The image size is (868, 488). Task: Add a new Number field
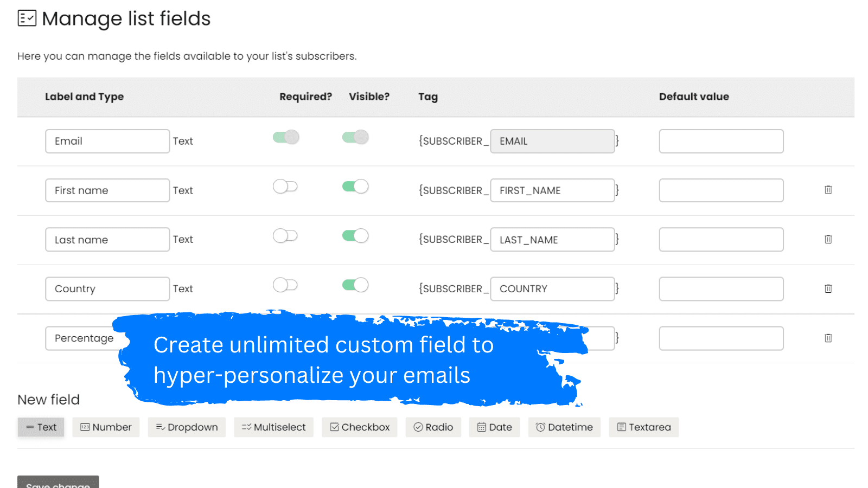106,427
